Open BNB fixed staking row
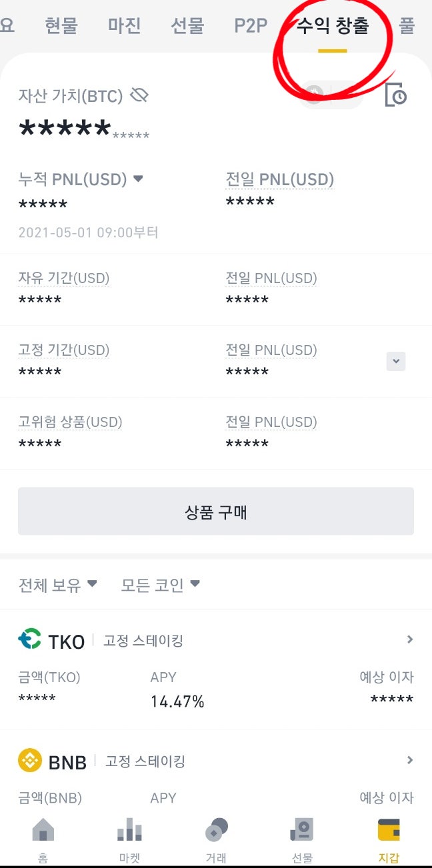This screenshot has width=432, height=868. [409, 760]
